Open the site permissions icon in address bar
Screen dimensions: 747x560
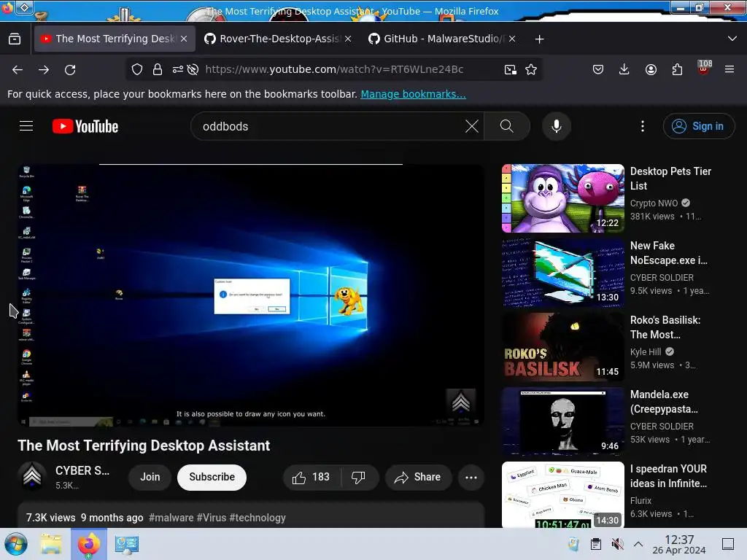coord(178,69)
